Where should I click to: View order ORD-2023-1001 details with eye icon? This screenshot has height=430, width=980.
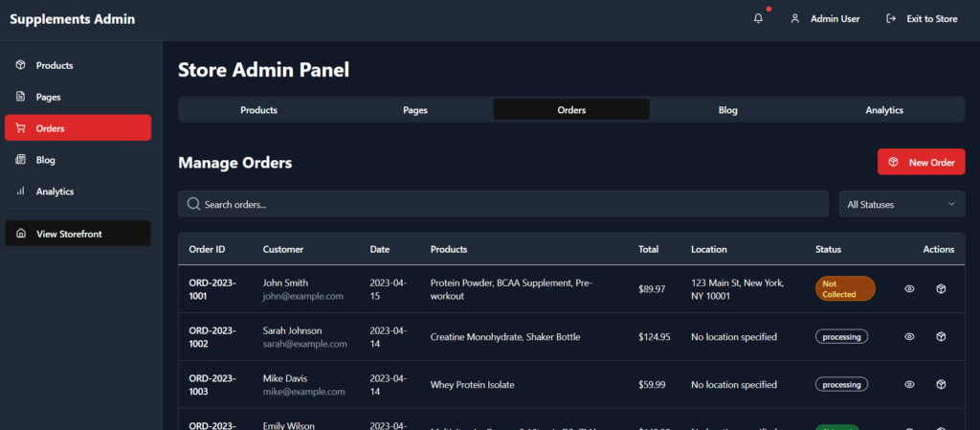[x=909, y=289]
